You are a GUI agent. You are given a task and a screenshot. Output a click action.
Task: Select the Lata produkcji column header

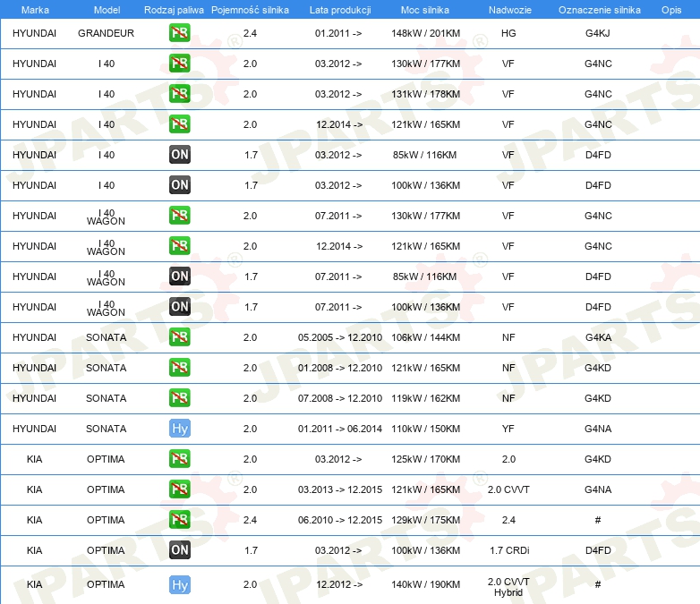339,9
